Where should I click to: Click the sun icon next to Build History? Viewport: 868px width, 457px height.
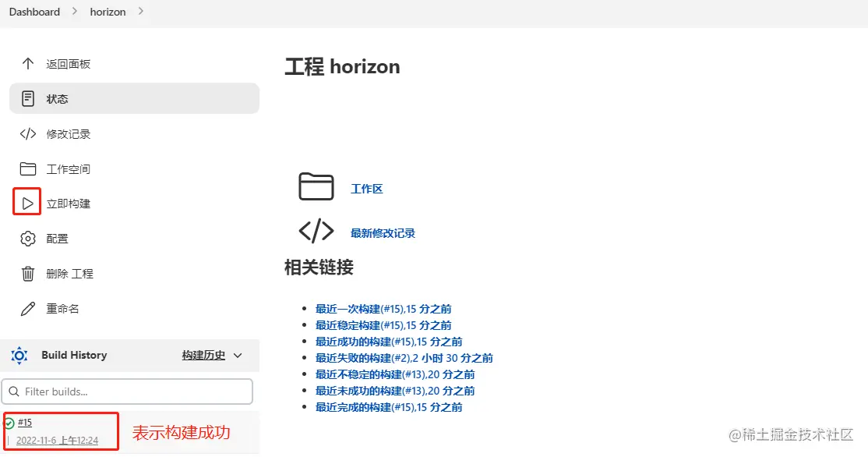[19, 355]
